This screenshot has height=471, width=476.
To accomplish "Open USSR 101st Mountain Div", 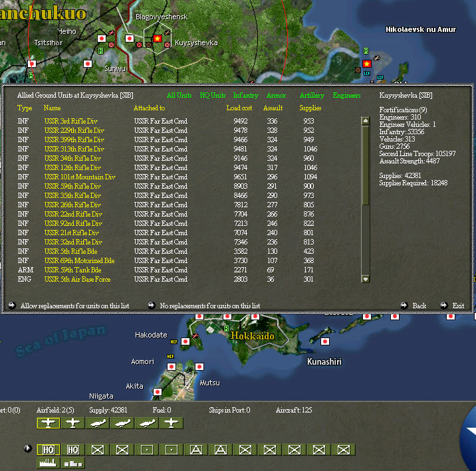I will (x=80, y=177).
